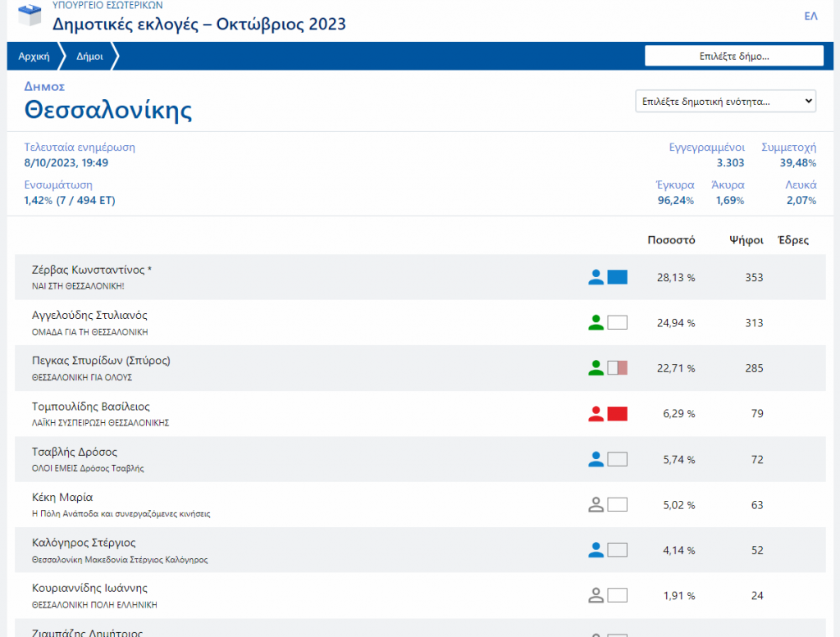Image resolution: width=840 pixels, height=637 pixels.
Task: Select Δήμοι in the breadcrumb bar
Action: click(x=89, y=57)
